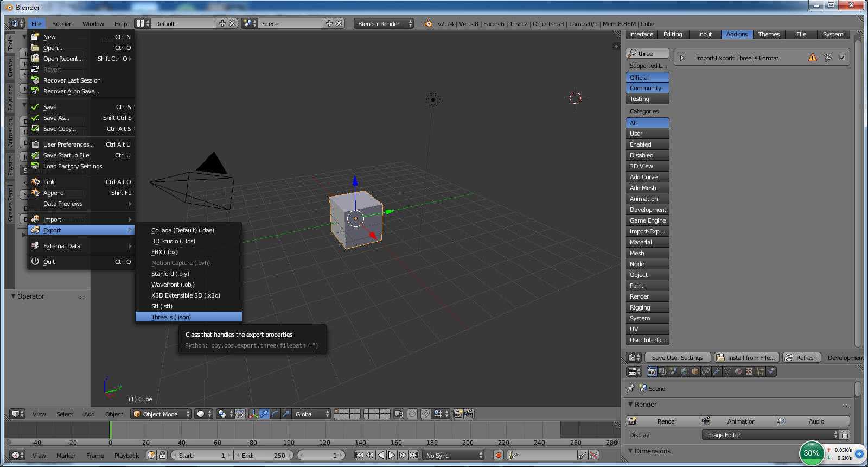868x467 pixels.
Task: Toggle the 3D manipulator widget axes icon
Action: click(253, 414)
